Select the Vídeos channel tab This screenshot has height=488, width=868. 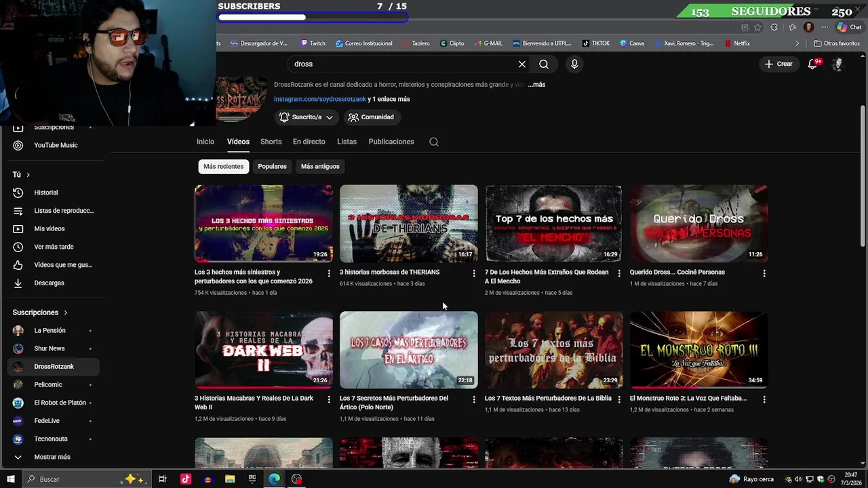pyautogui.click(x=238, y=142)
